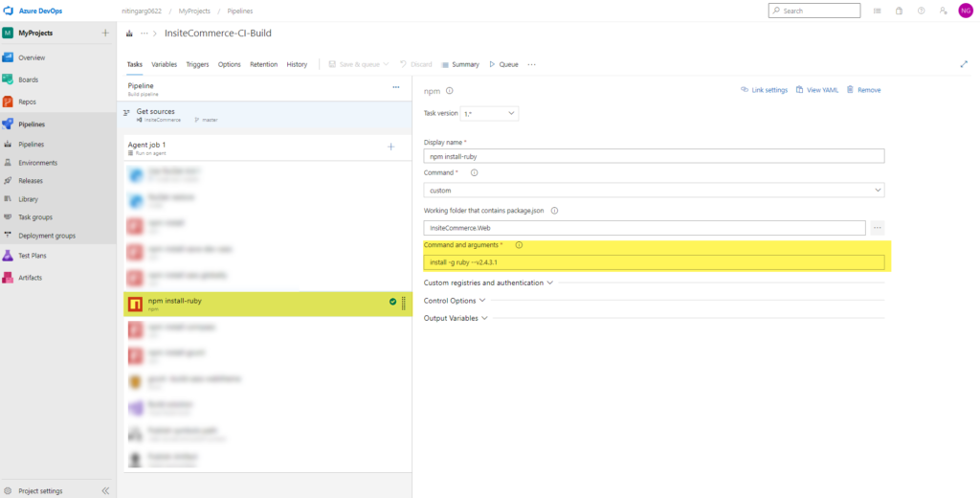This screenshot has height=498, width=980.
Task: Click the Display name field
Action: 654,156
